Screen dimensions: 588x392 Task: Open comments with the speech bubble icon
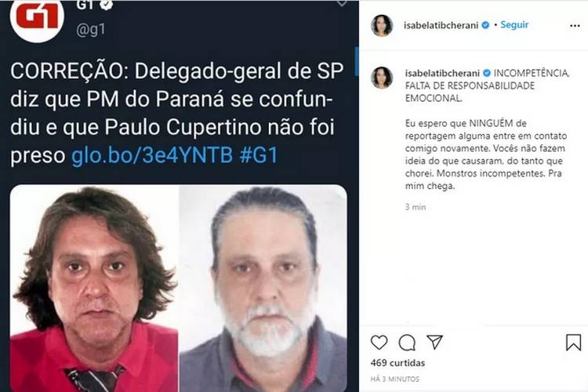[407, 343]
